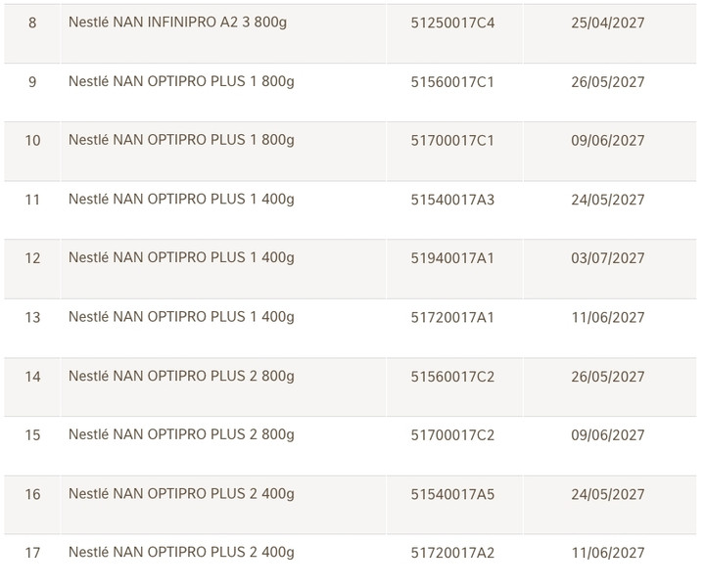Click row number 11
This screenshot has width=705, height=588.
(x=32, y=200)
